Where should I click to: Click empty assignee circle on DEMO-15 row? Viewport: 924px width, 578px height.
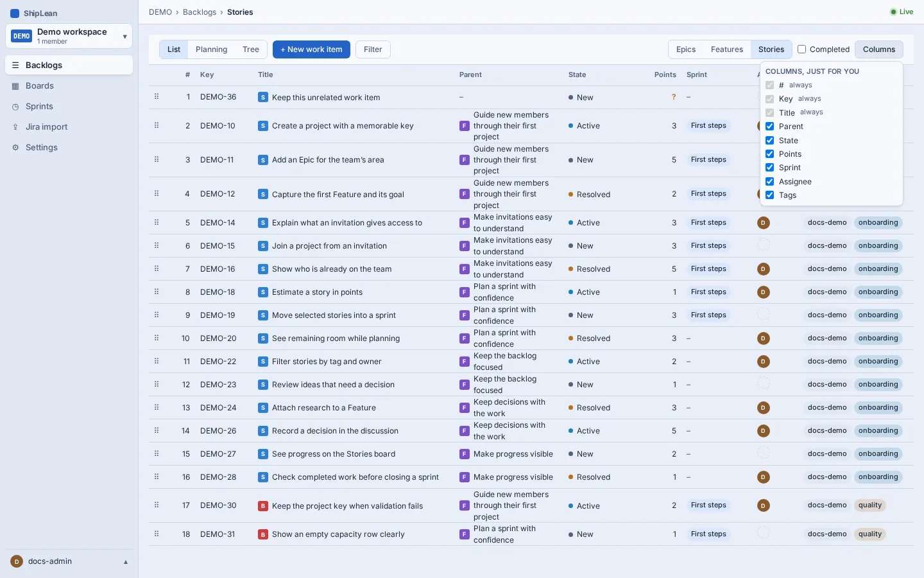point(764,245)
